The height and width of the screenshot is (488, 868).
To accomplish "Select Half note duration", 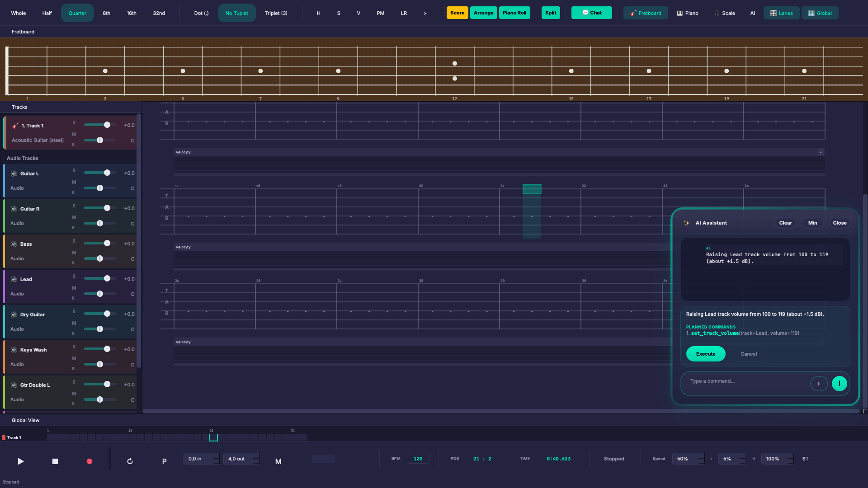I will pyautogui.click(x=47, y=13).
